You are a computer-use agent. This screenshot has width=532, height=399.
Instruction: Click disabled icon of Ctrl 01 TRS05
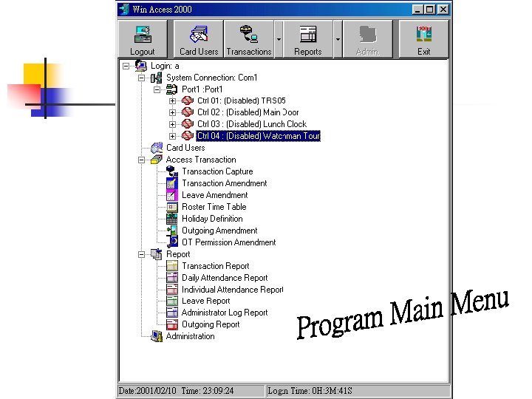(x=187, y=100)
